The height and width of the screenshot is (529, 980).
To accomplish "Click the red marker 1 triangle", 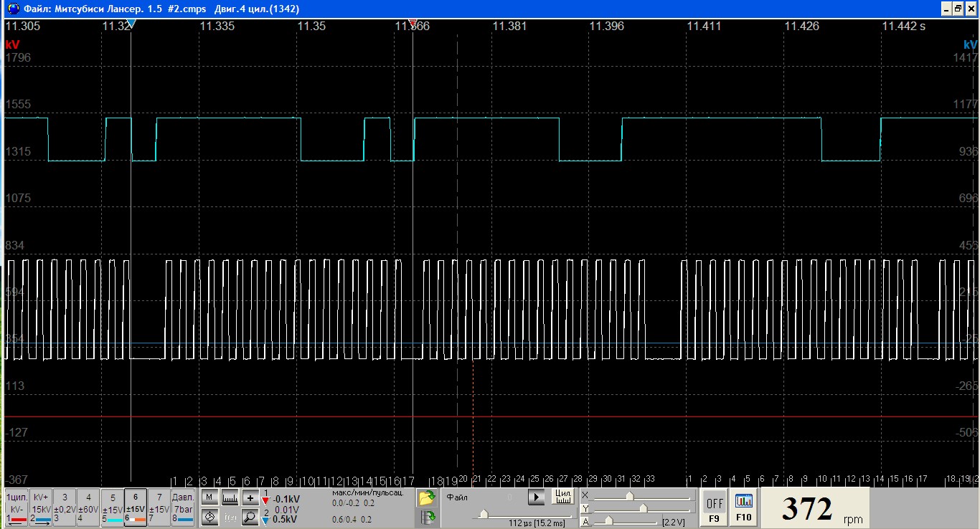I will pyautogui.click(x=265, y=500).
